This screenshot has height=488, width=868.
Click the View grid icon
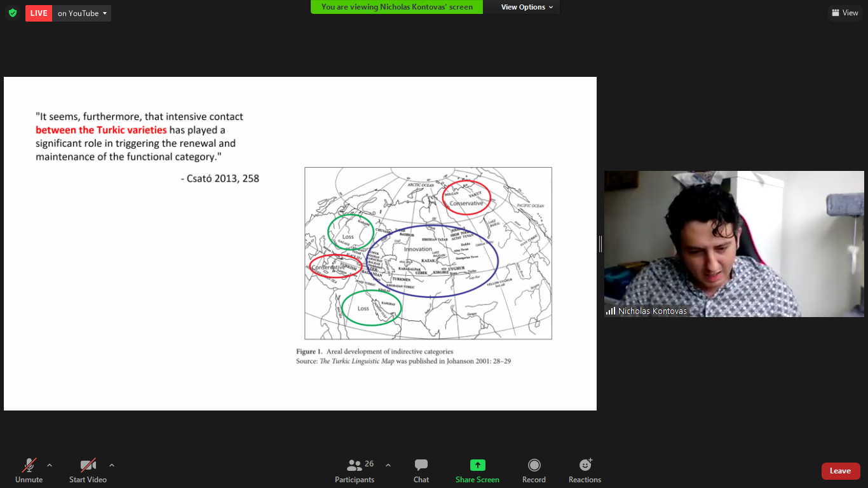(835, 13)
